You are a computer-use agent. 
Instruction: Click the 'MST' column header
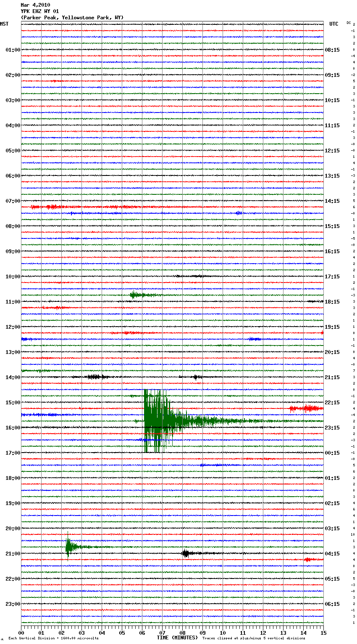[x=4, y=24]
